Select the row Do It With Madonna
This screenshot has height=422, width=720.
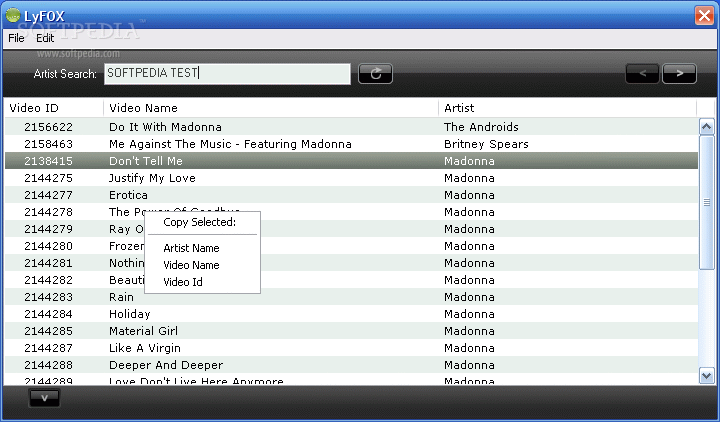point(351,127)
